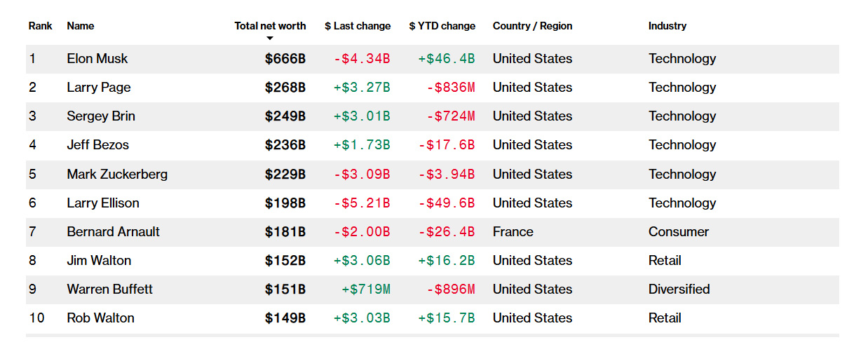Open Sergey Brin's profile link

[101, 116]
